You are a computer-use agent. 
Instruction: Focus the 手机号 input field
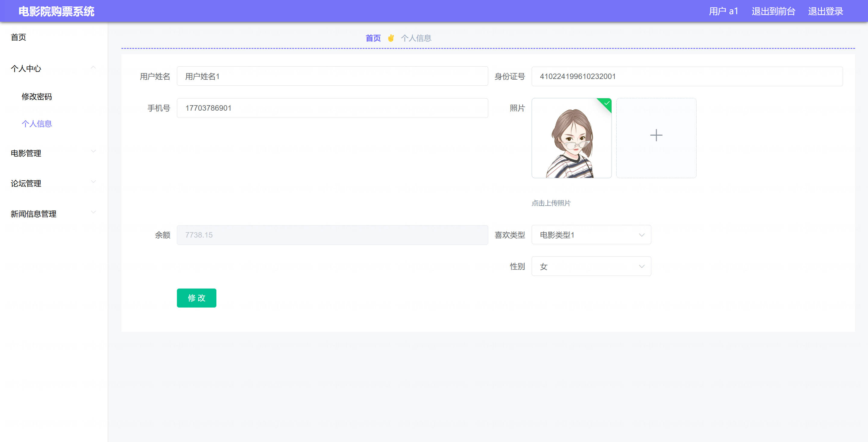[332, 108]
